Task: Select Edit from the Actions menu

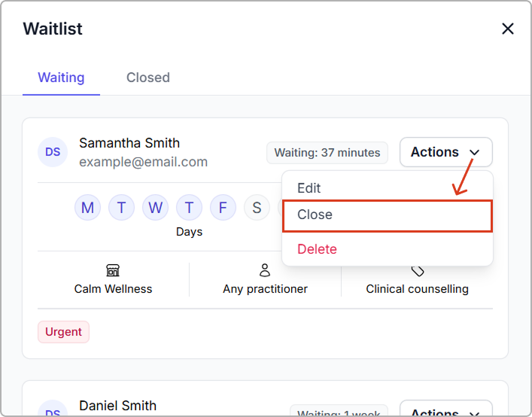Action: 309,188
